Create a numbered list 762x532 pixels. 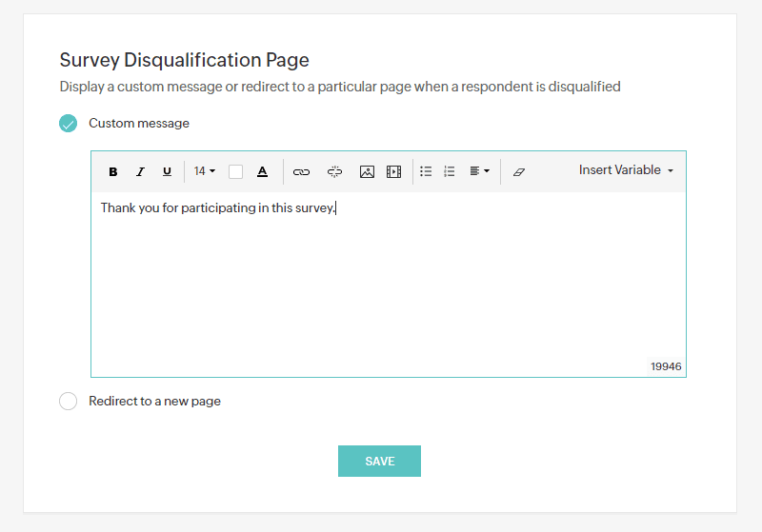pos(450,171)
